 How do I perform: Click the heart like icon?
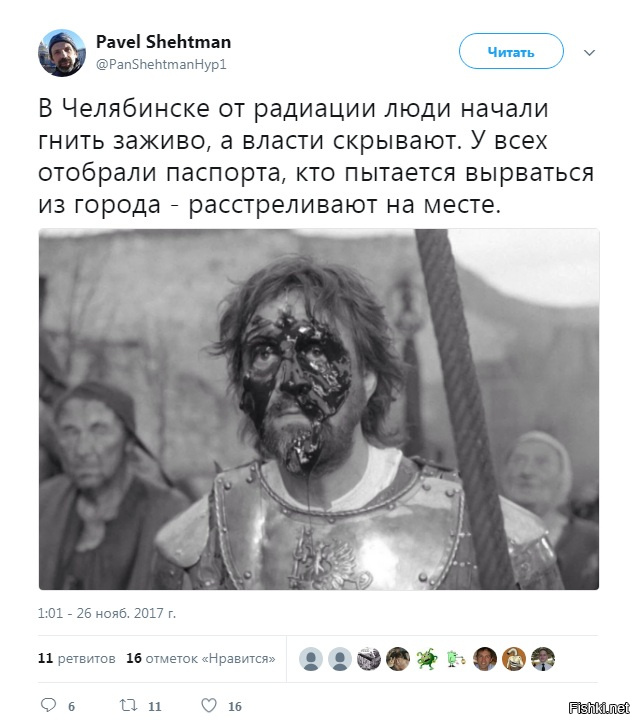pos(209,705)
